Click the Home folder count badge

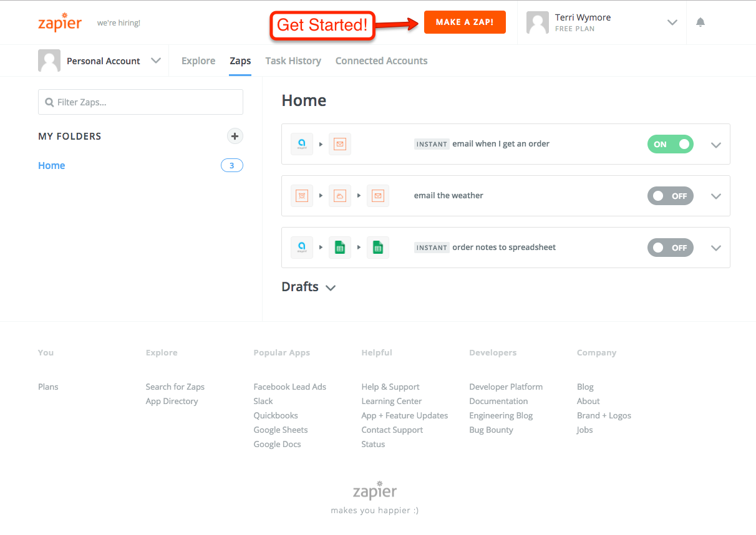point(232,165)
